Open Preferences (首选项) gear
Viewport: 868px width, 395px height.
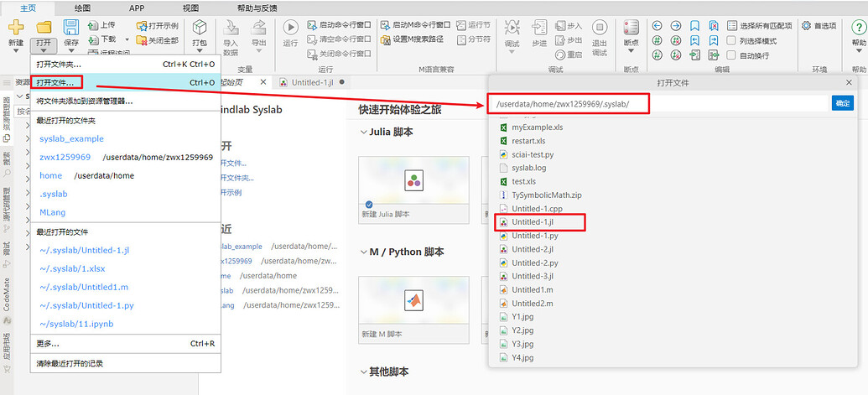819,25
